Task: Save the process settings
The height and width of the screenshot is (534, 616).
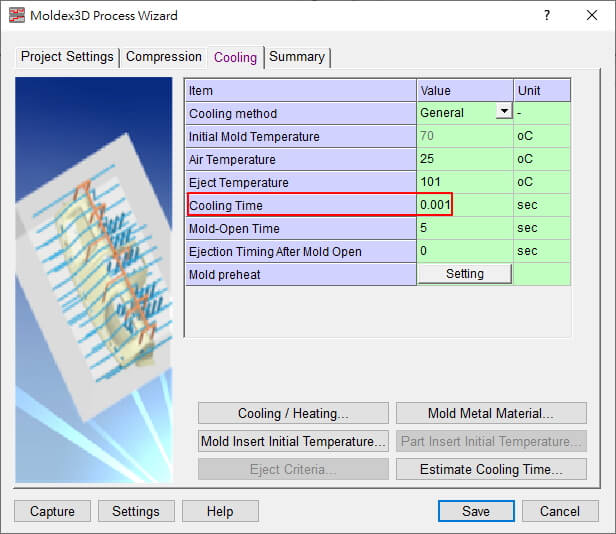Action: click(x=476, y=511)
